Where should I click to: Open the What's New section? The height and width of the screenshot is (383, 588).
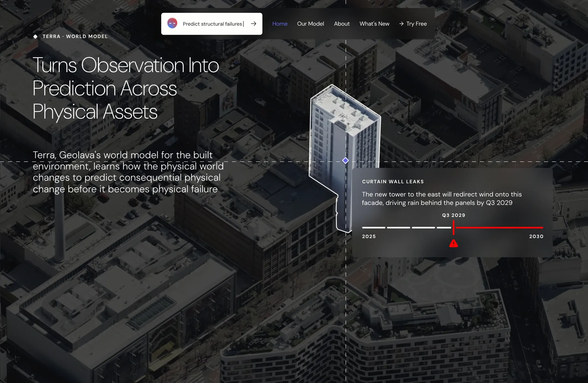374,24
